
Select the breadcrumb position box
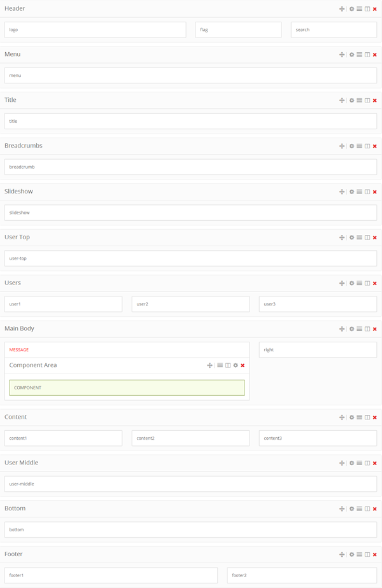coord(190,167)
